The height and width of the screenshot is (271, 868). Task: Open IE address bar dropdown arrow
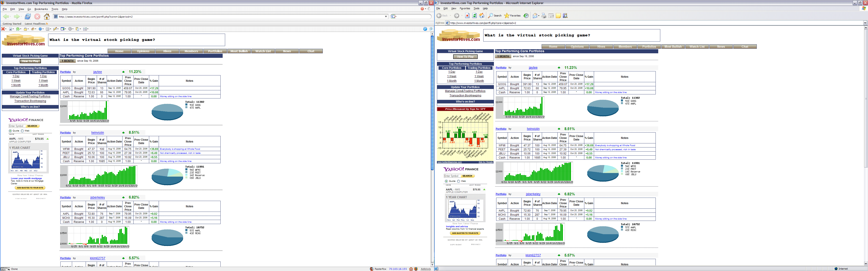coord(865,23)
